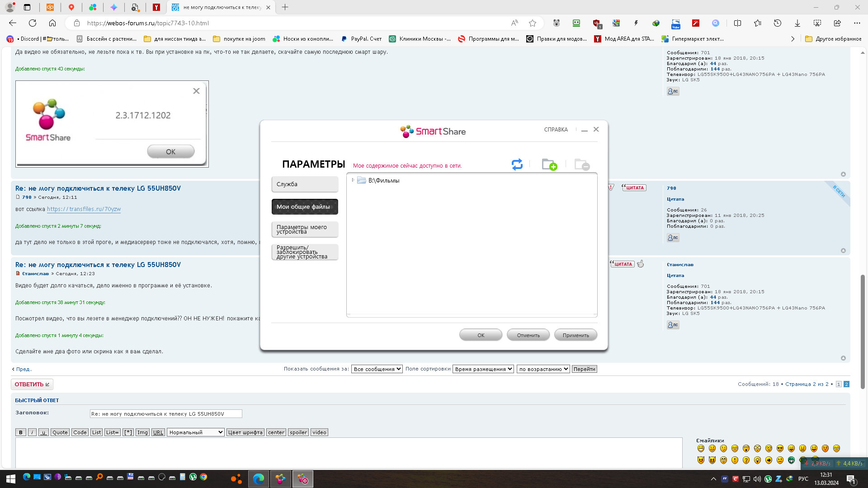This screenshot has width=868, height=488.
Task: Expand the В:\Фильмы folder tree node
Action: 353,180
